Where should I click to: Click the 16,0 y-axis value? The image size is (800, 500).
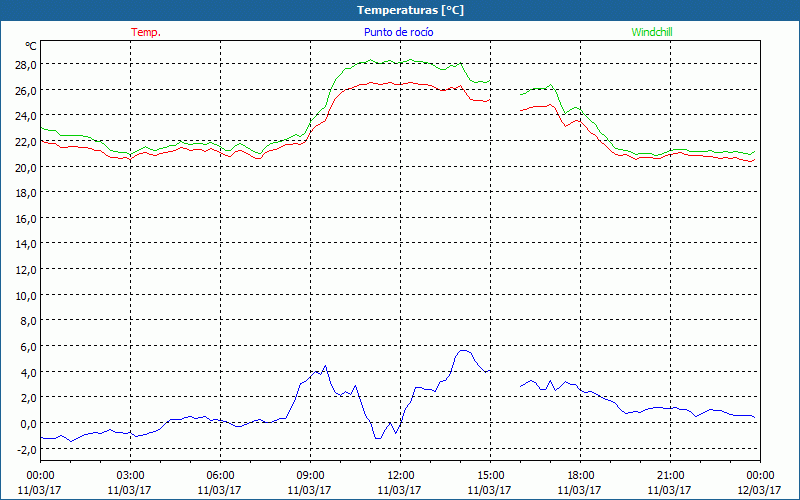tap(27, 218)
